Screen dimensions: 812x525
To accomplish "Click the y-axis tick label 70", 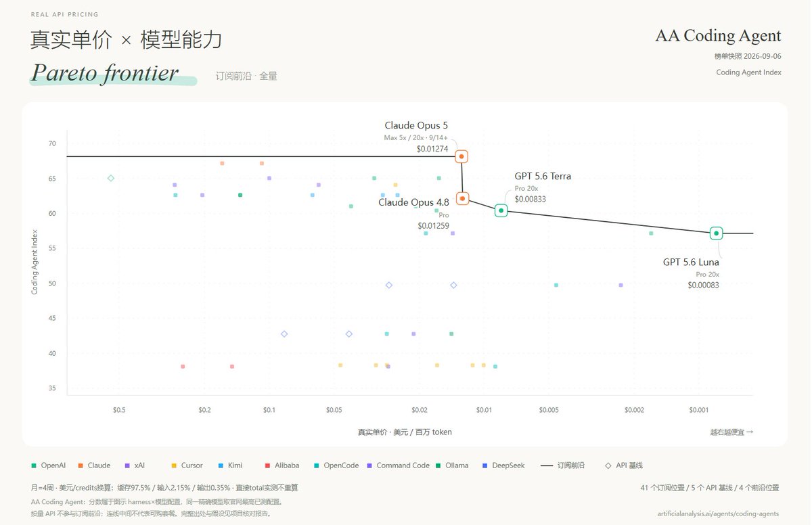I will [52, 143].
